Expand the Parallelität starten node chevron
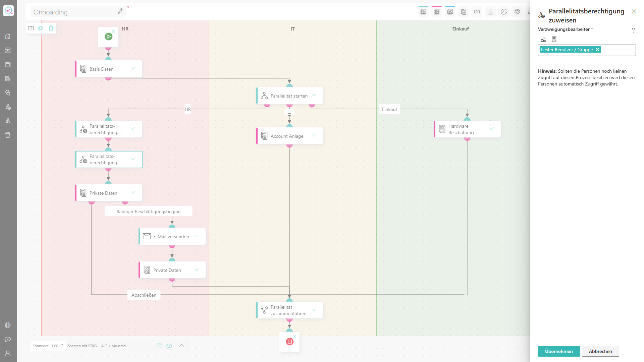Image resolution: width=644 pixels, height=362 pixels. click(314, 95)
